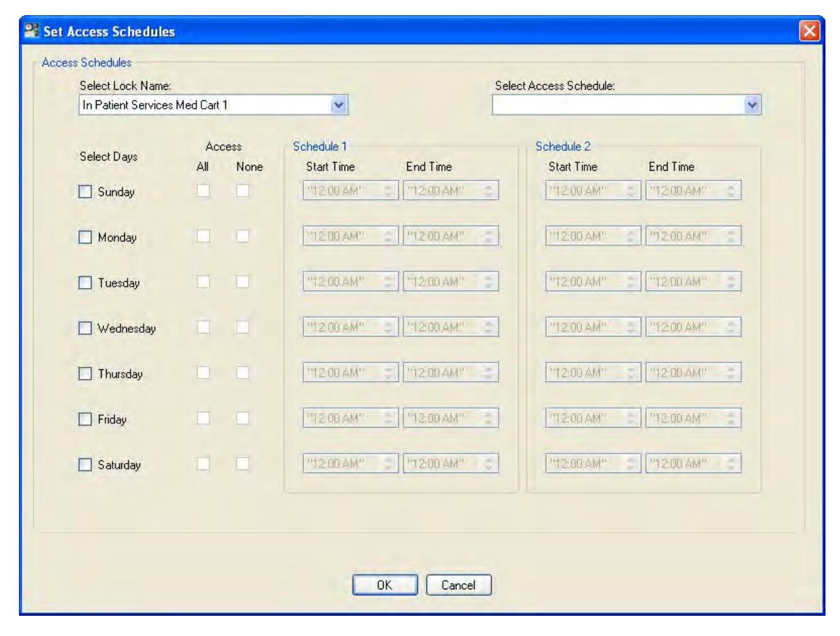Click Schedule 2 Start Time spinner for Wednesday
Viewport: 840px width, 636px height.
[631, 327]
